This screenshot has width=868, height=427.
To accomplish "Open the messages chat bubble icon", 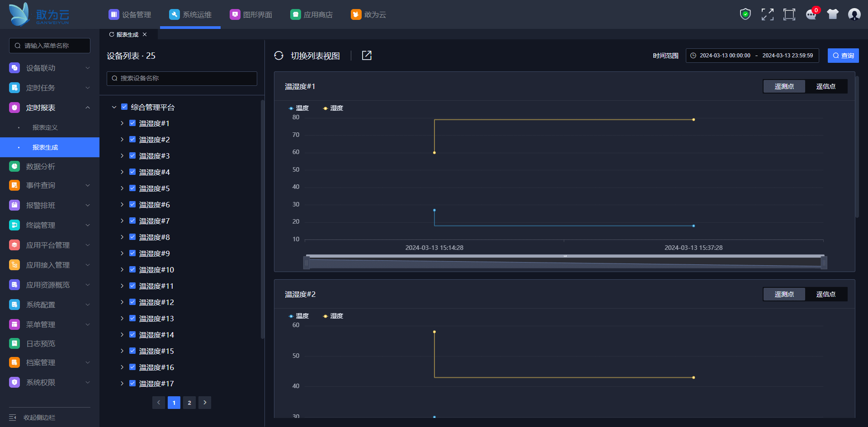I will (x=811, y=14).
